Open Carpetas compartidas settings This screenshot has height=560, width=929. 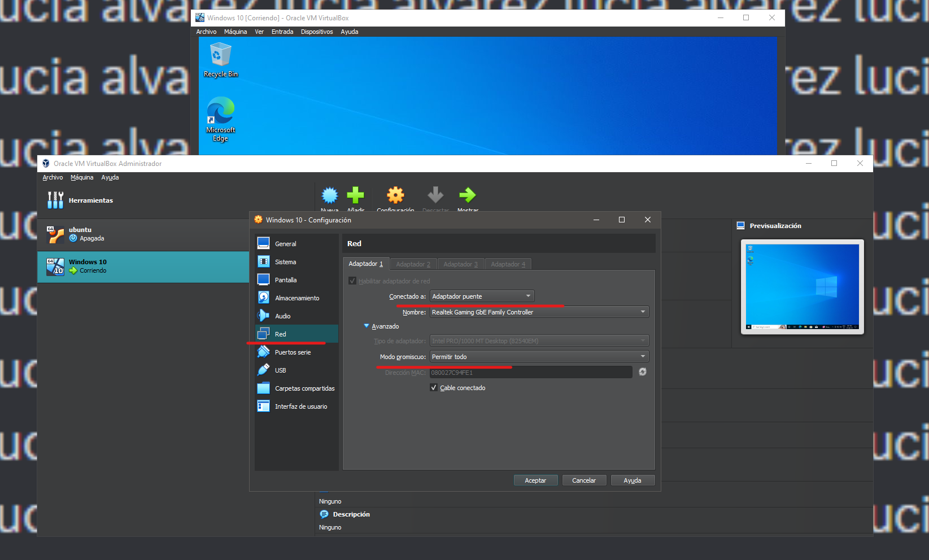coord(304,388)
